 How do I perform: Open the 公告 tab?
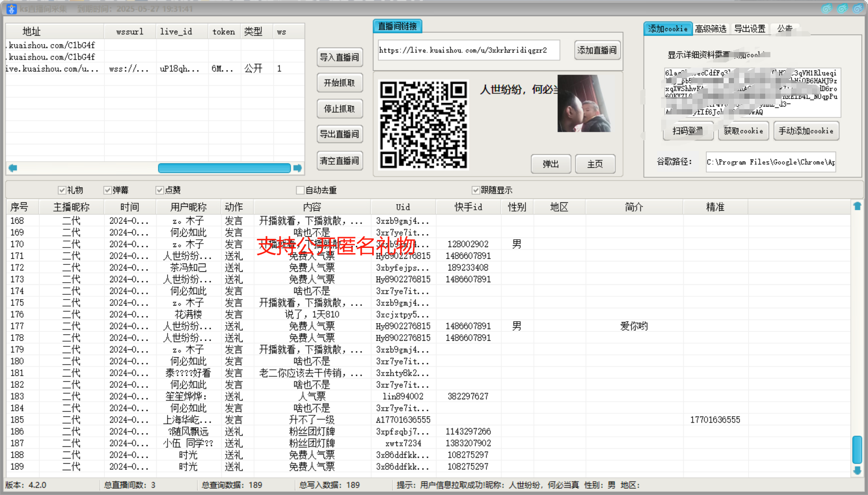point(784,29)
